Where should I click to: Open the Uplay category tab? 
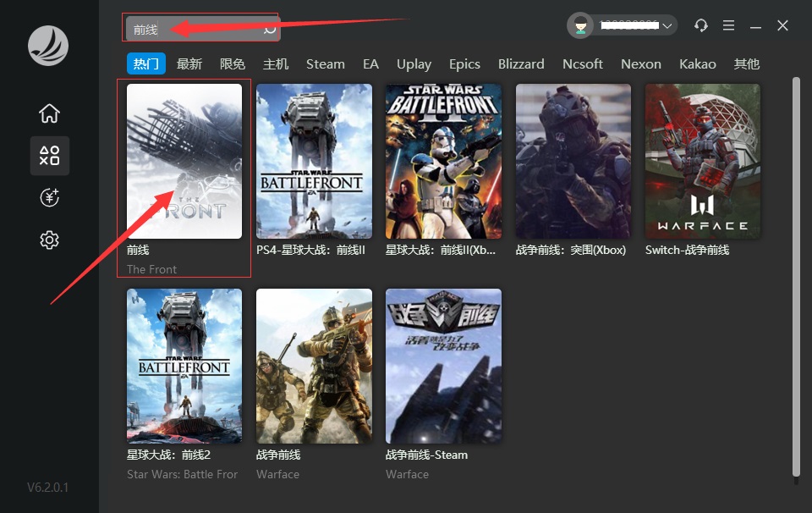coord(414,63)
